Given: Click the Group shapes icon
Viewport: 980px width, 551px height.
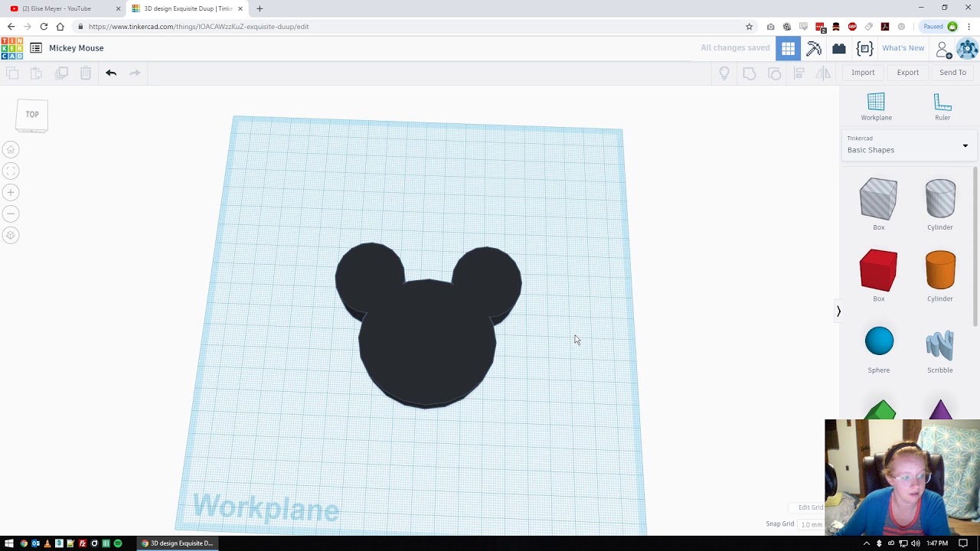Looking at the screenshot, I should [x=750, y=73].
